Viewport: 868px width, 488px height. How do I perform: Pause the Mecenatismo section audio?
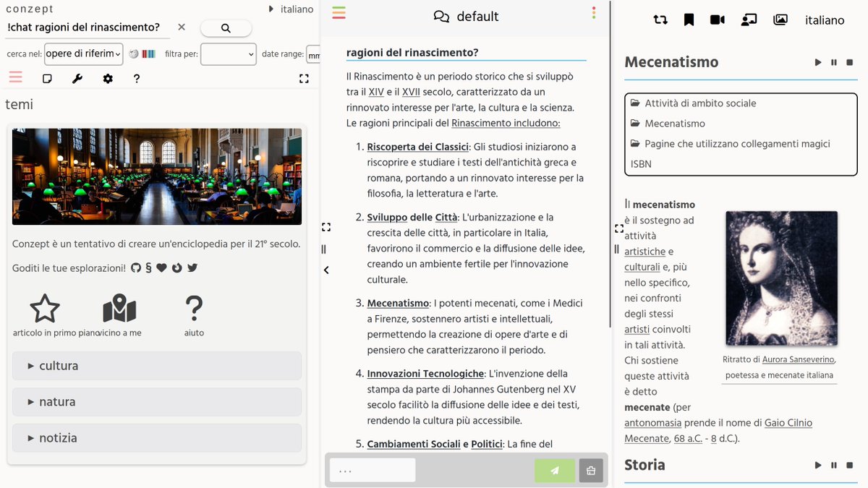click(834, 63)
